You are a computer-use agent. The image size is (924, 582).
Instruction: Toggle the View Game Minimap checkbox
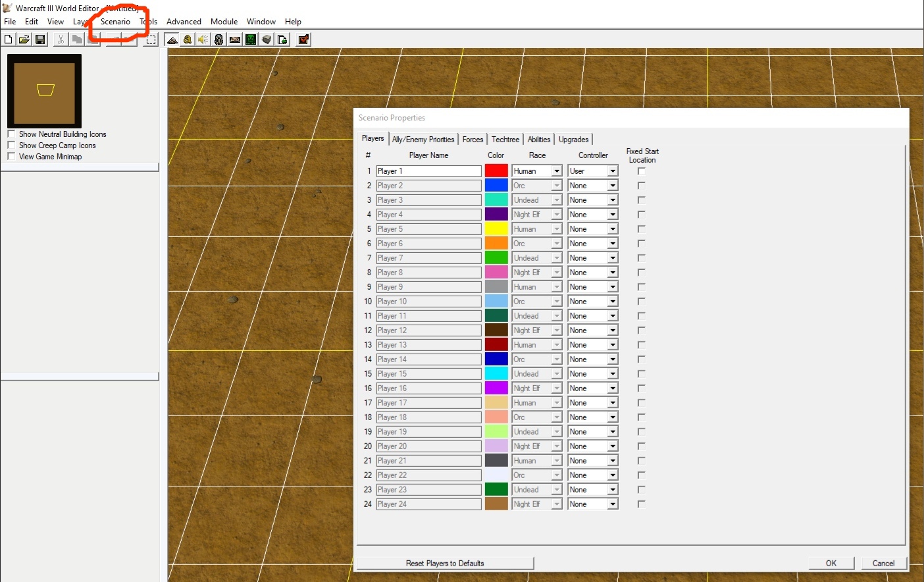click(11, 157)
